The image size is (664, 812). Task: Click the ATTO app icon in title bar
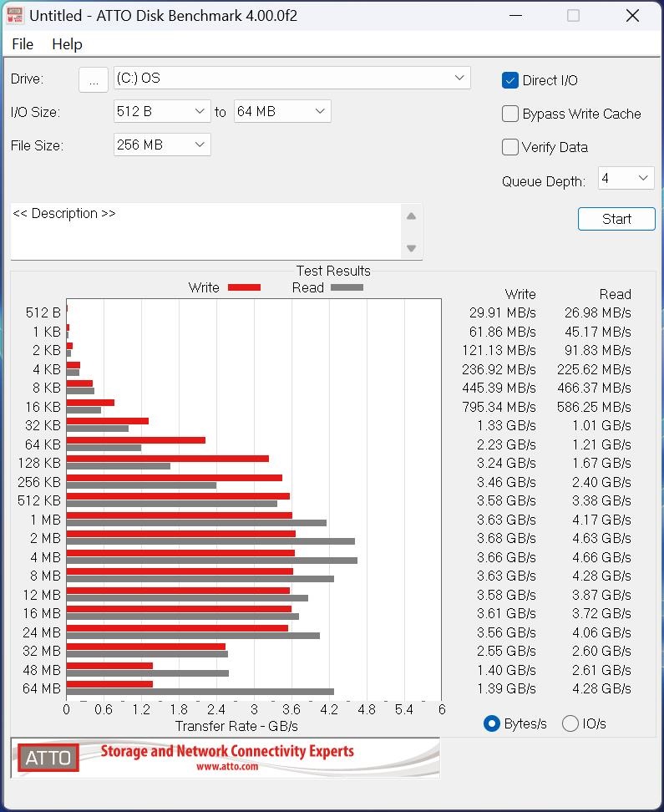tap(14, 15)
